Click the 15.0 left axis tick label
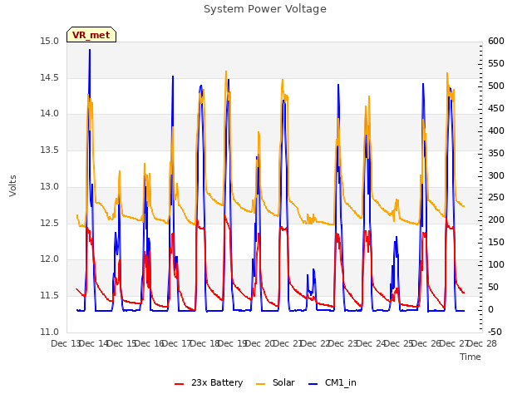Screen dimensions: 532x399 [x=49, y=42]
